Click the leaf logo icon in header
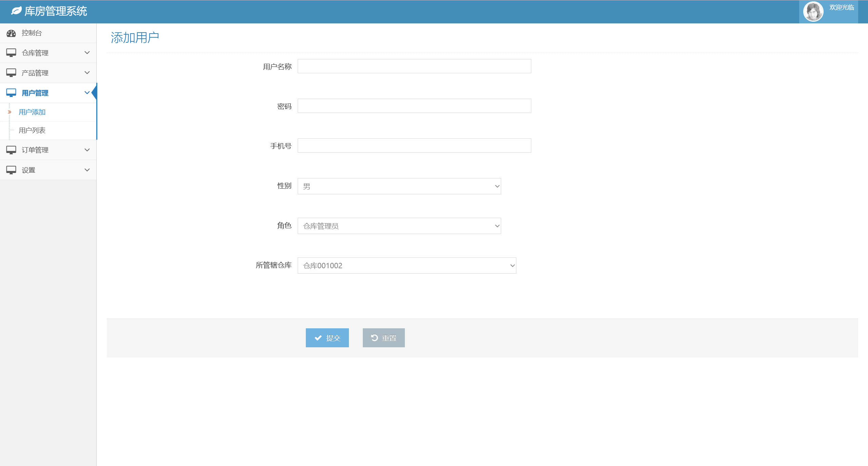 16,11
